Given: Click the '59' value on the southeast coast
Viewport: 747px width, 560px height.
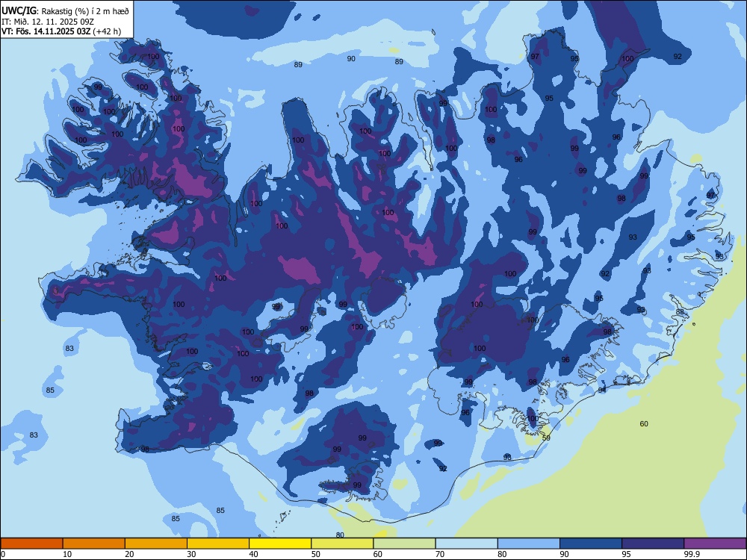Looking at the screenshot, I should coord(546,438).
